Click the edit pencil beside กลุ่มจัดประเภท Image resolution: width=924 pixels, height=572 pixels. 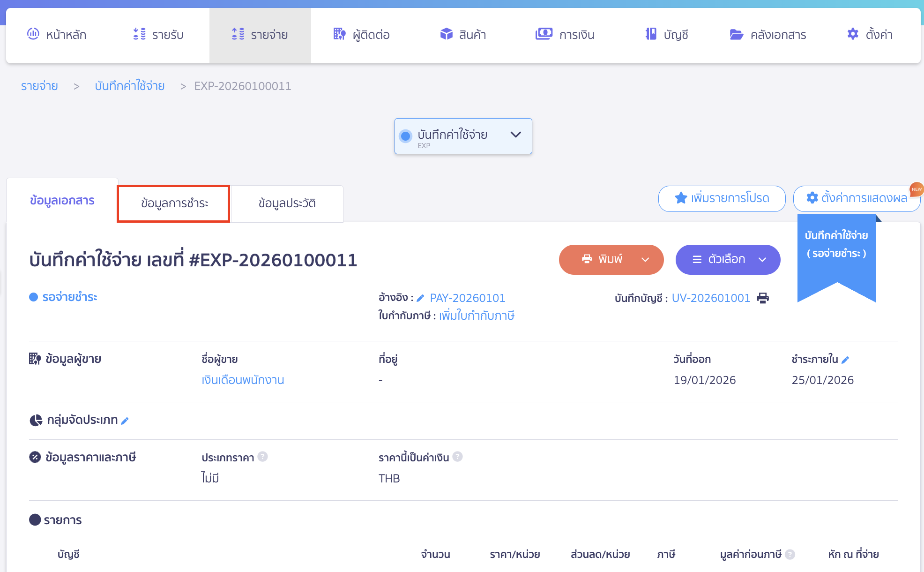click(x=125, y=421)
